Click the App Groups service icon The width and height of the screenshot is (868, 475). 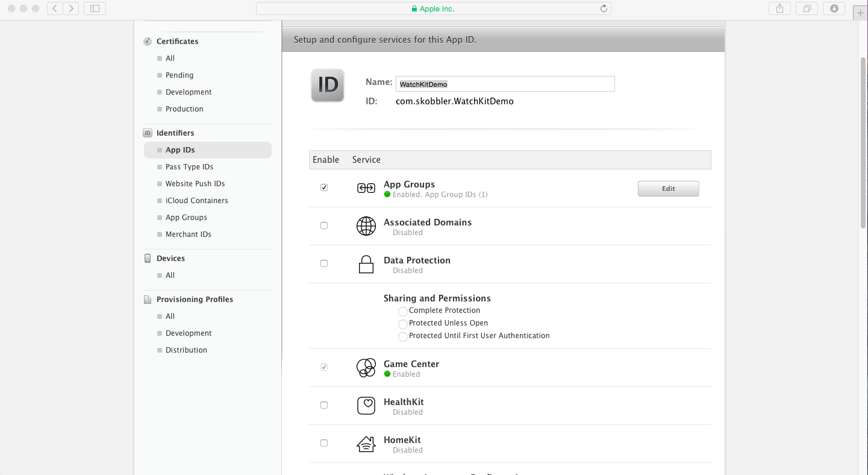click(366, 189)
